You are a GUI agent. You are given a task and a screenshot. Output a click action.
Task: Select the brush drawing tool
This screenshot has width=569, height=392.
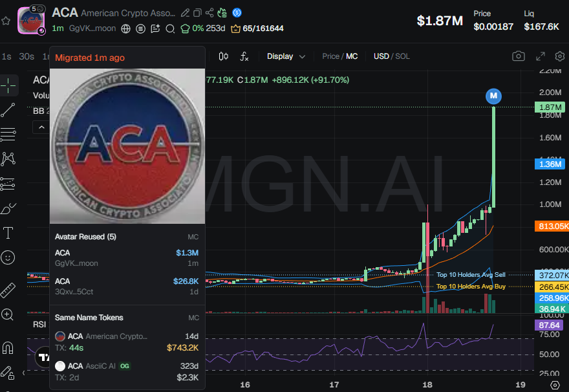coord(8,208)
